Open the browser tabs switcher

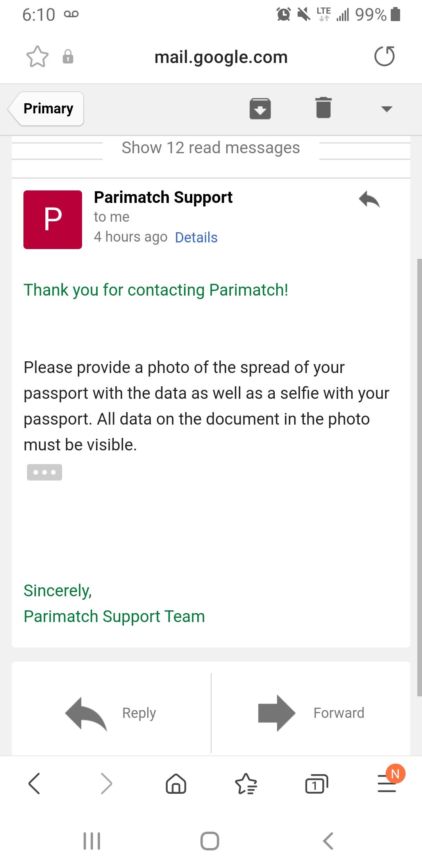pos(316,784)
